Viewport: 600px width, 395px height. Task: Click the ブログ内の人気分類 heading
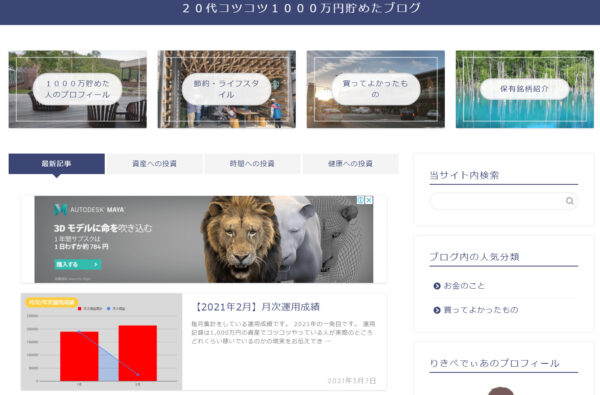[474, 257]
